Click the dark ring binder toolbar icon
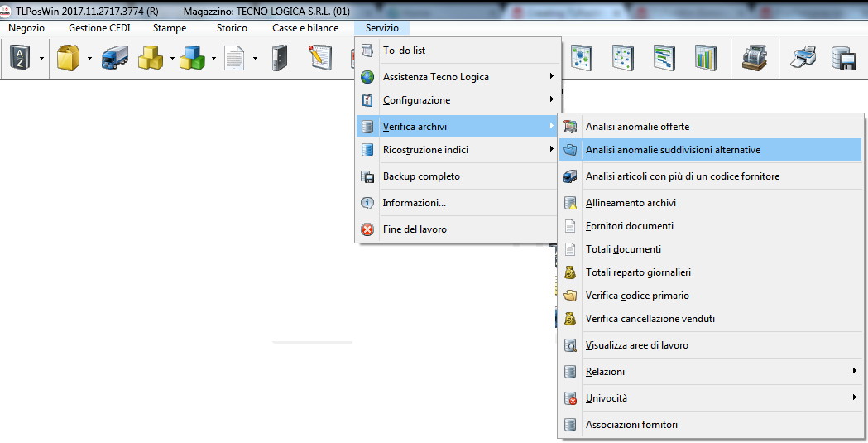The image size is (868, 443). click(x=280, y=58)
